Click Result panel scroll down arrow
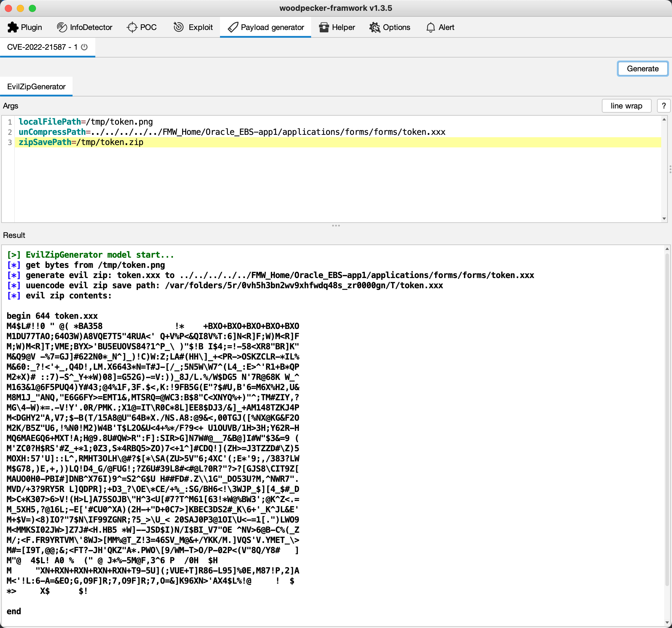Screen dimensions: 672x628 (667, 623)
